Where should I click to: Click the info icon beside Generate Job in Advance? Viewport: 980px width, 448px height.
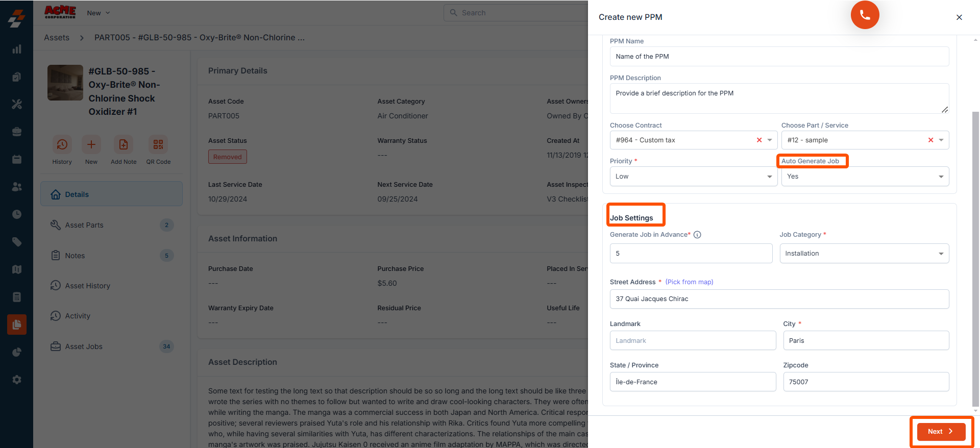pyautogui.click(x=697, y=235)
